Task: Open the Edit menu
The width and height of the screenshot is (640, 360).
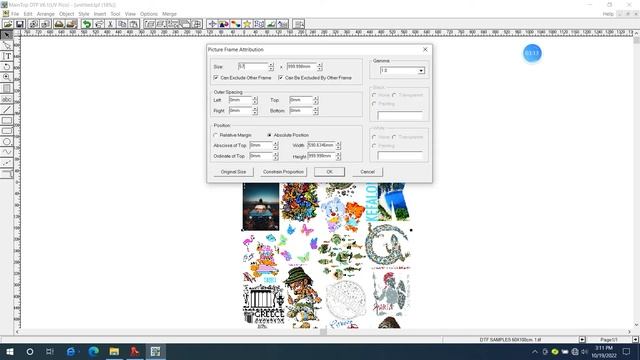Action: [x=28, y=14]
